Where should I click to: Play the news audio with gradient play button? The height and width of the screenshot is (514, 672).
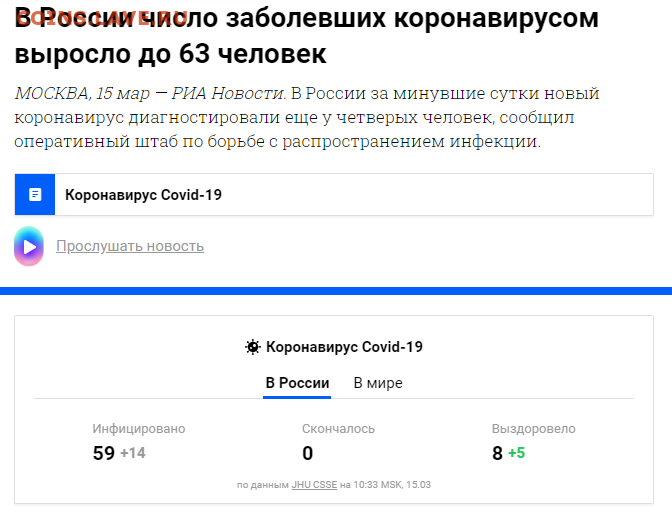29,246
